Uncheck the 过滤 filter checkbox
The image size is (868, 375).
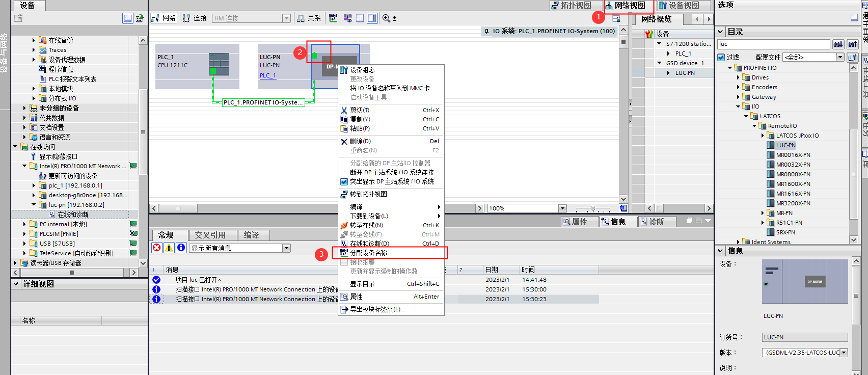(x=721, y=57)
